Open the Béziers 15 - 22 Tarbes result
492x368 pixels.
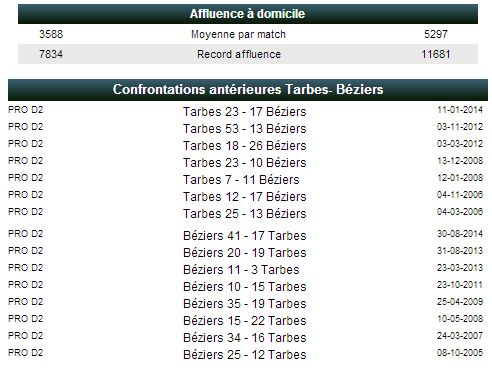click(x=245, y=321)
